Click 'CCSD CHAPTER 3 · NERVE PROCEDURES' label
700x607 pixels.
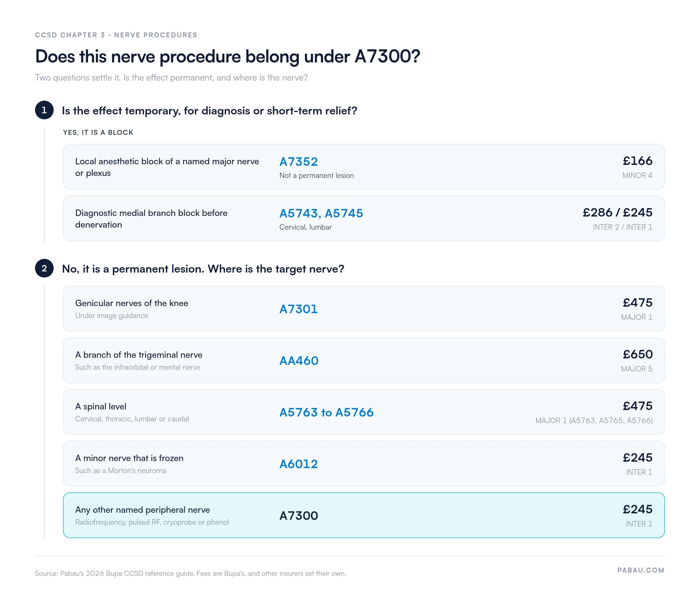pos(116,35)
